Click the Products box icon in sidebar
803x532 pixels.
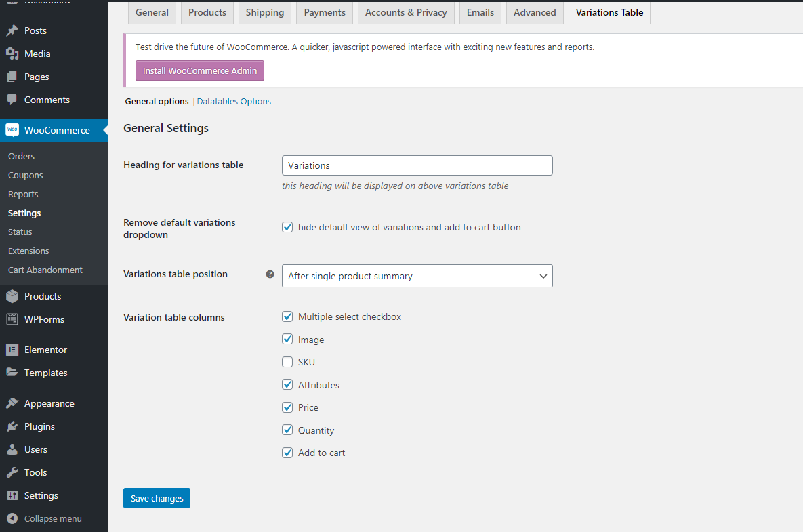tap(12, 296)
